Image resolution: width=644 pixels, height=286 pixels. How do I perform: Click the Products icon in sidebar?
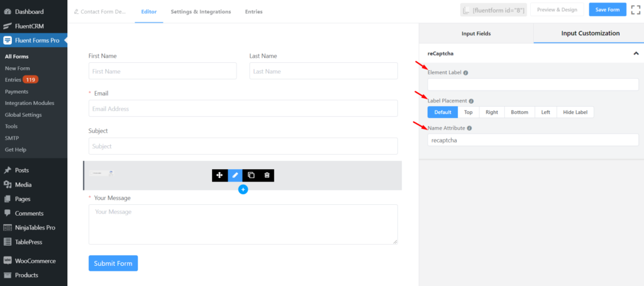8,275
